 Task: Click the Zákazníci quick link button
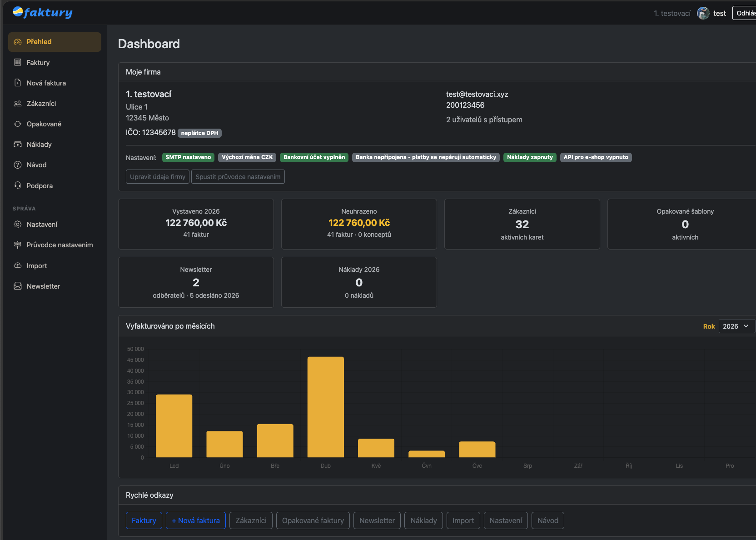click(x=251, y=520)
